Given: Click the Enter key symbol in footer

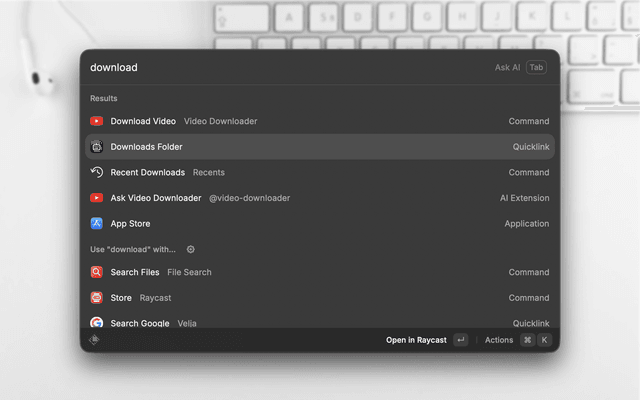Looking at the screenshot, I should [x=460, y=340].
